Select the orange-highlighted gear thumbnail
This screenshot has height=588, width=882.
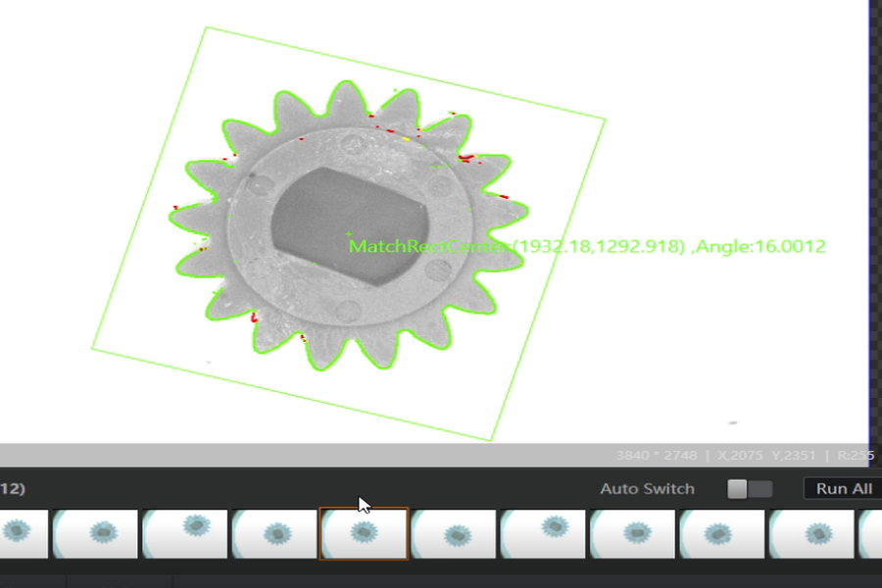pyautogui.click(x=364, y=533)
